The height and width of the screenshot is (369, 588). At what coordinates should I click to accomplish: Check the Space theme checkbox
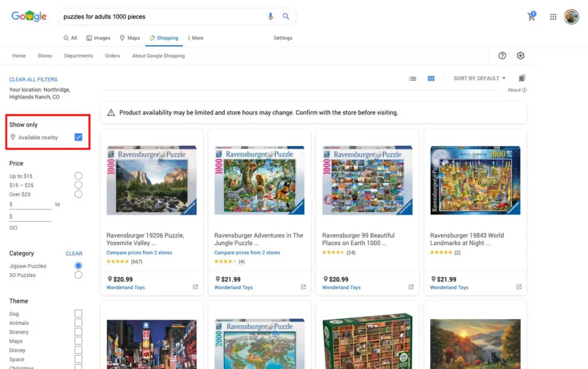point(78,359)
